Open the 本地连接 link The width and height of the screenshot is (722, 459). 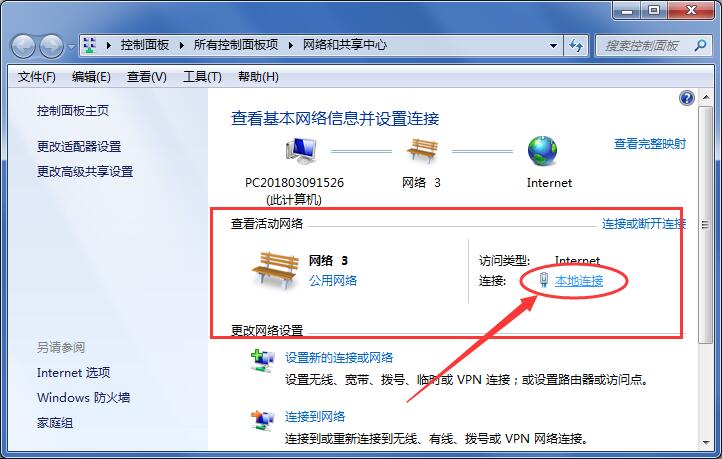click(579, 280)
